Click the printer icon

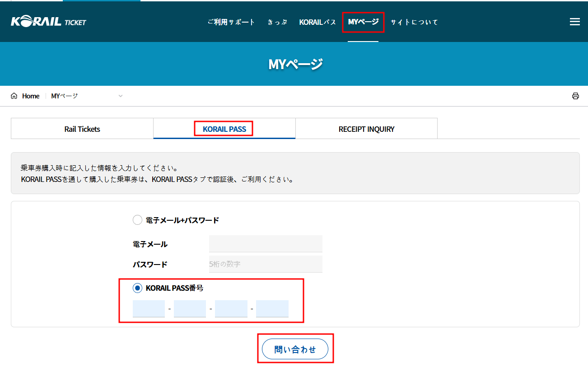[x=575, y=96]
